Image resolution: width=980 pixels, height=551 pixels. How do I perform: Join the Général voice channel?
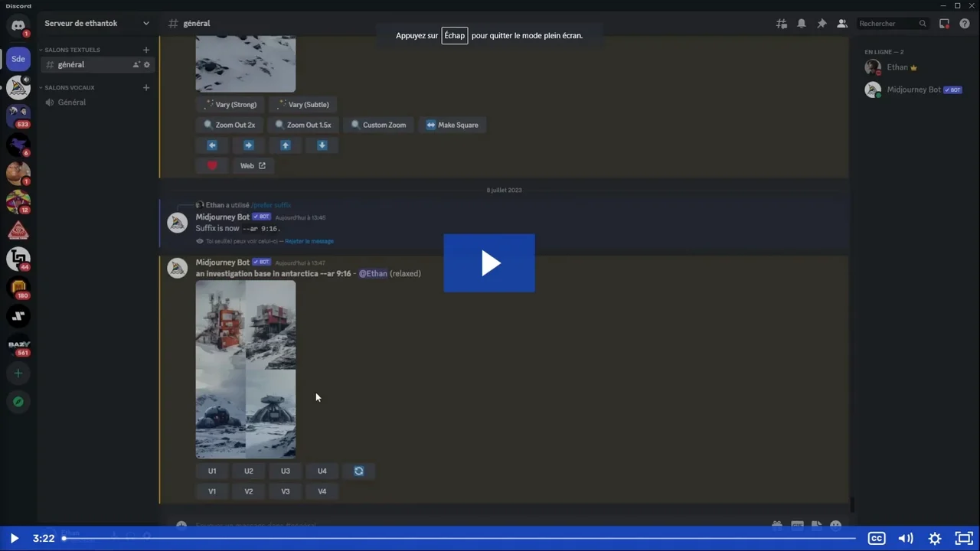tap(71, 103)
